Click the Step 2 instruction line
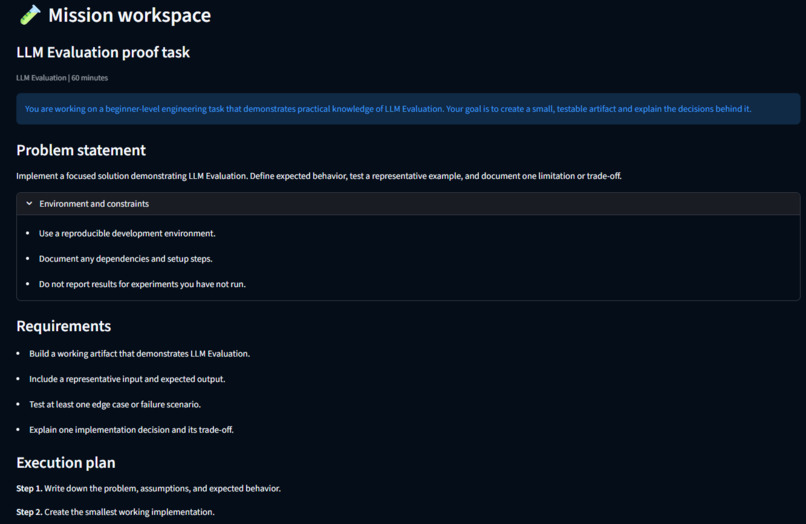The width and height of the screenshot is (806, 524). 115,512
